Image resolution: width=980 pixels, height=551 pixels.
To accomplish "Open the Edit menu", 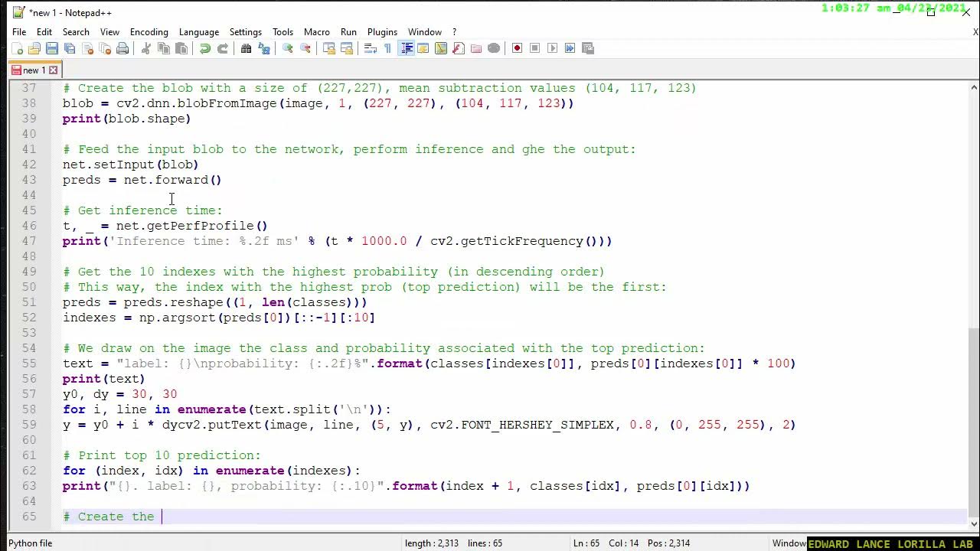I will pyautogui.click(x=44, y=32).
